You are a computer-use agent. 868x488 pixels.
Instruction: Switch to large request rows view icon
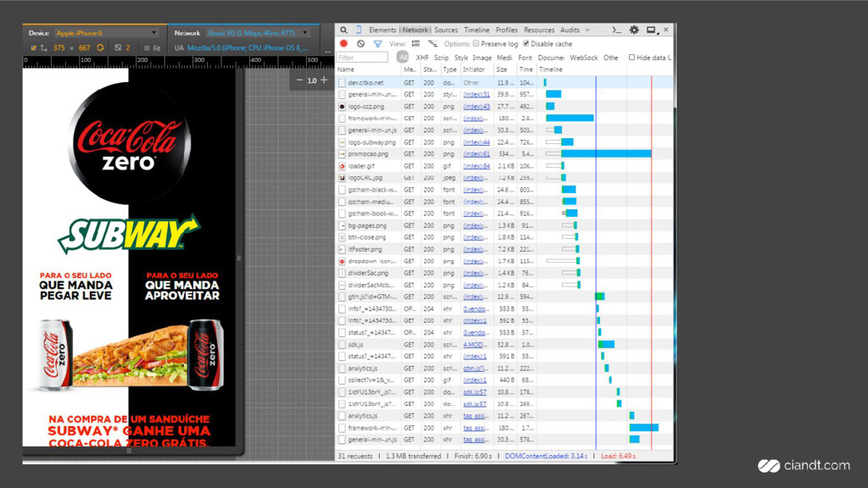coord(415,44)
